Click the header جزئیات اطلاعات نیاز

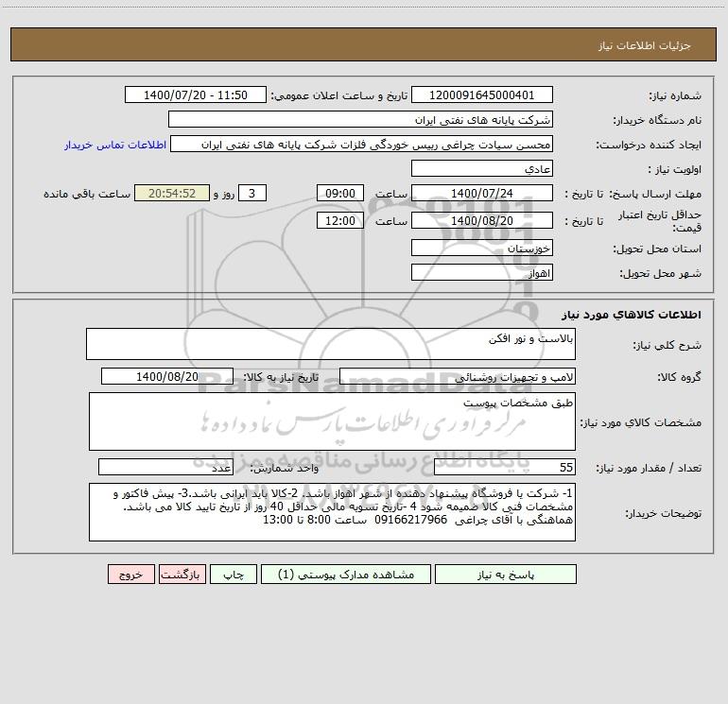point(645,45)
